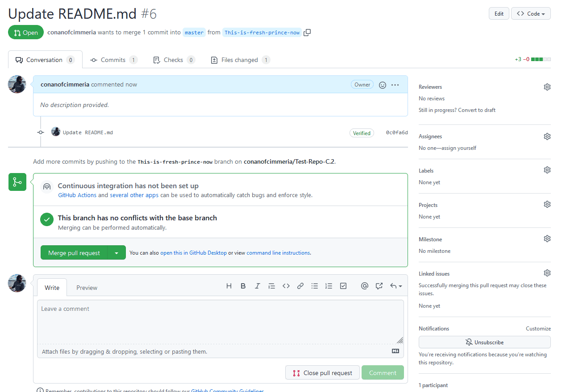
Task: Open the Labels gear settings
Action: point(547,170)
